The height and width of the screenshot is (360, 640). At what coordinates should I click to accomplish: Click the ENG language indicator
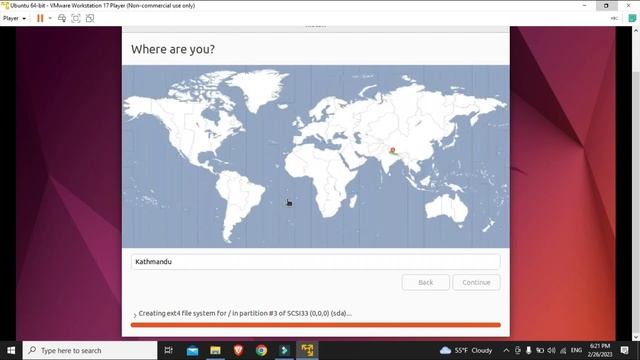[x=576, y=350]
